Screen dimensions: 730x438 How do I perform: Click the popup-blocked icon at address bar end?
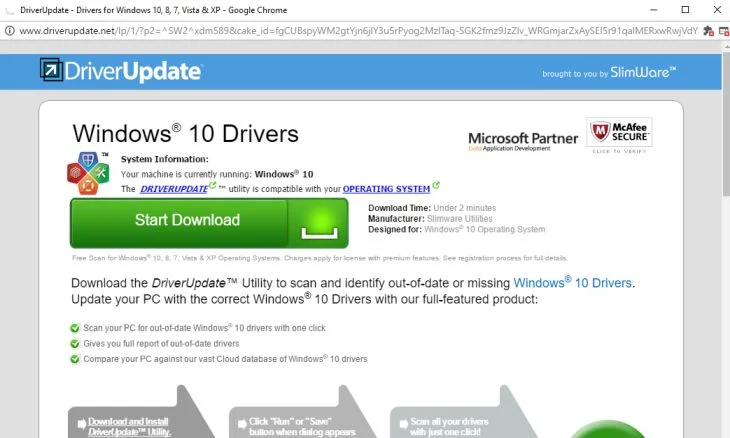724,31
